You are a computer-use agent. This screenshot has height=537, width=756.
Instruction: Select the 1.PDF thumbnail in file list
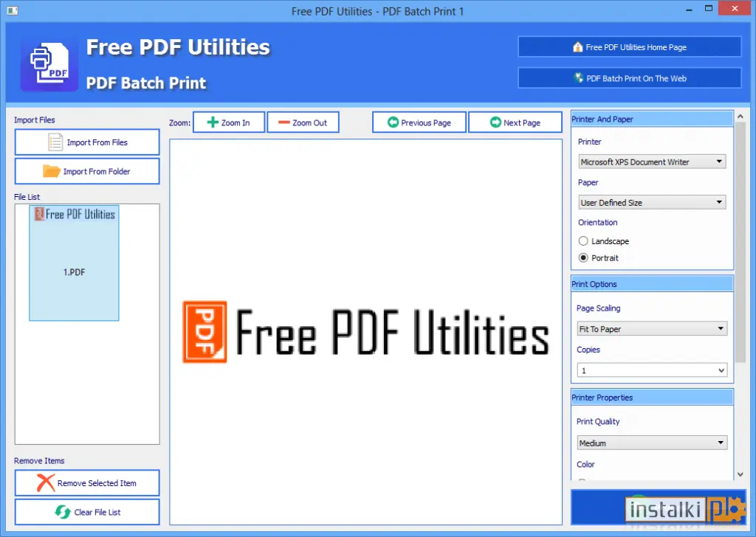75,263
